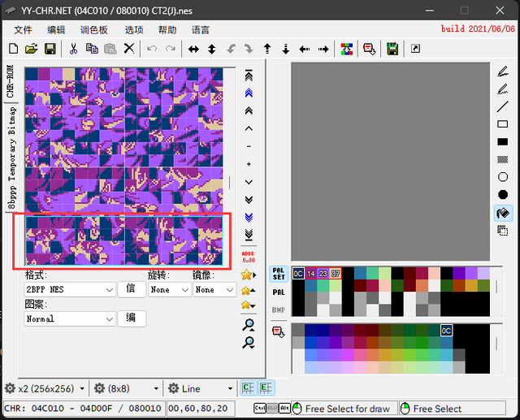Screen dimensions: 520x420
Task: Open the 图案 Normal pattern dropdown
Action: pyautogui.click(x=70, y=319)
